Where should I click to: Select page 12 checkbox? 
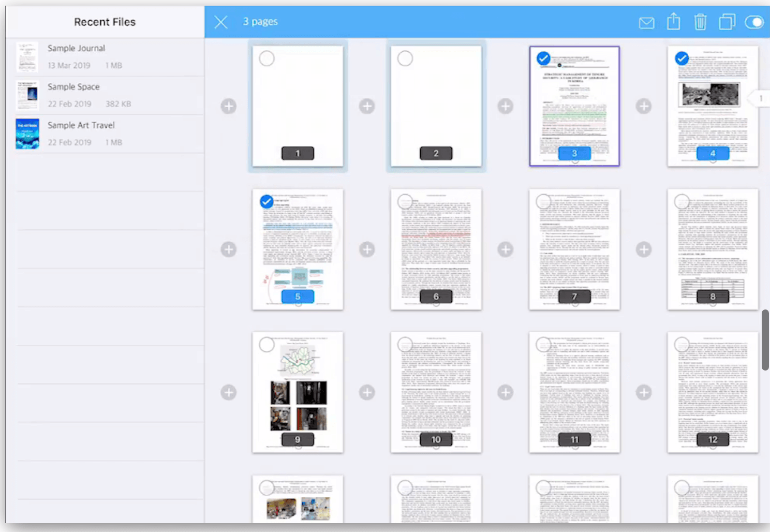(x=682, y=345)
